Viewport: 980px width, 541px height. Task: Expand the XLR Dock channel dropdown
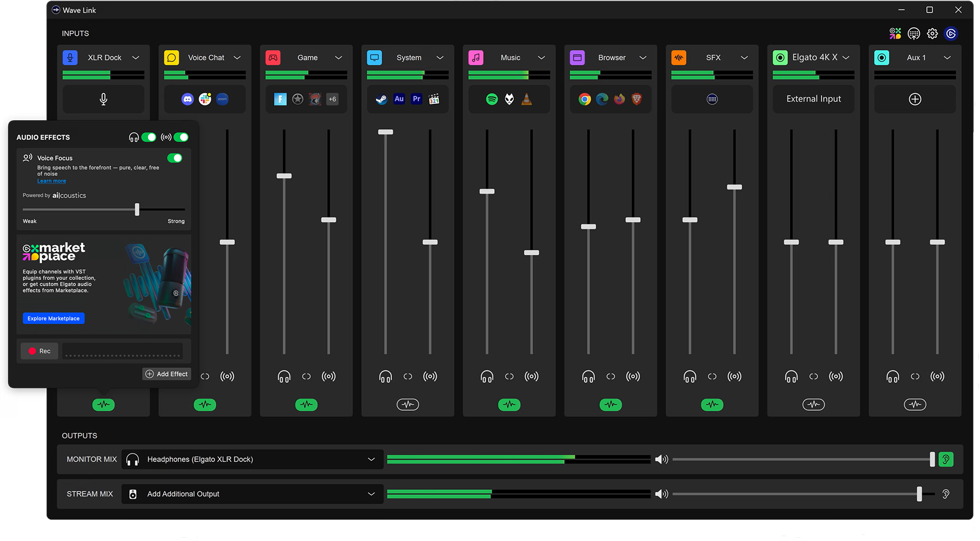[x=136, y=58]
